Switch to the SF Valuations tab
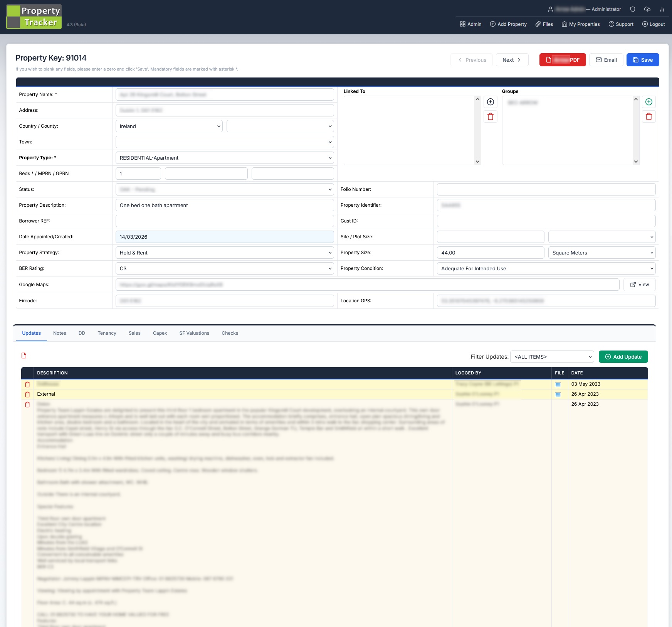The image size is (672, 627). pyautogui.click(x=194, y=333)
